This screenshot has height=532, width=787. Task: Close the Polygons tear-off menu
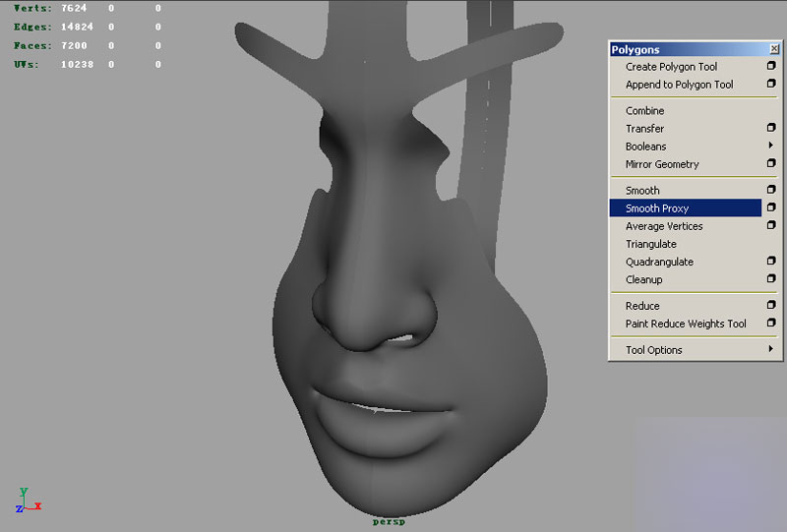pyautogui.click(x=774, y=49)
